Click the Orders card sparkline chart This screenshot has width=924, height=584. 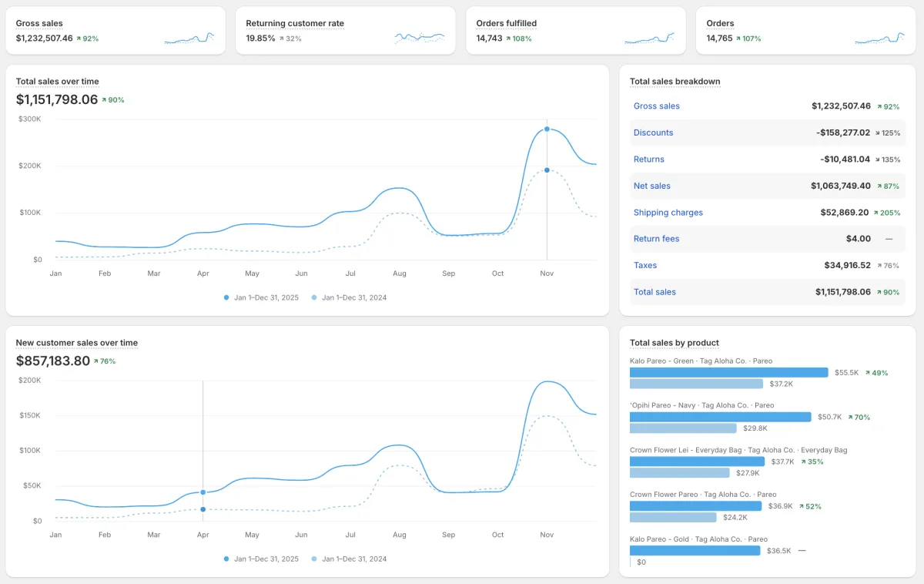(x=879, y=38)
